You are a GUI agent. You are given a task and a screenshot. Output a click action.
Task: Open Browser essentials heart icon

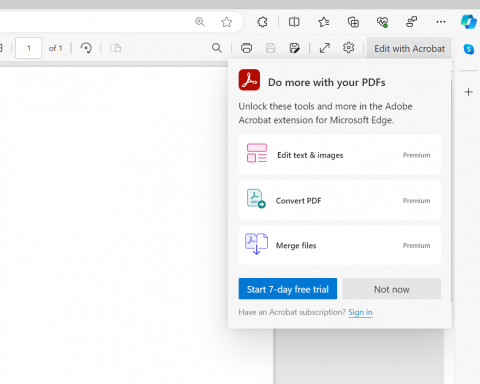click(x=382, y=22)
